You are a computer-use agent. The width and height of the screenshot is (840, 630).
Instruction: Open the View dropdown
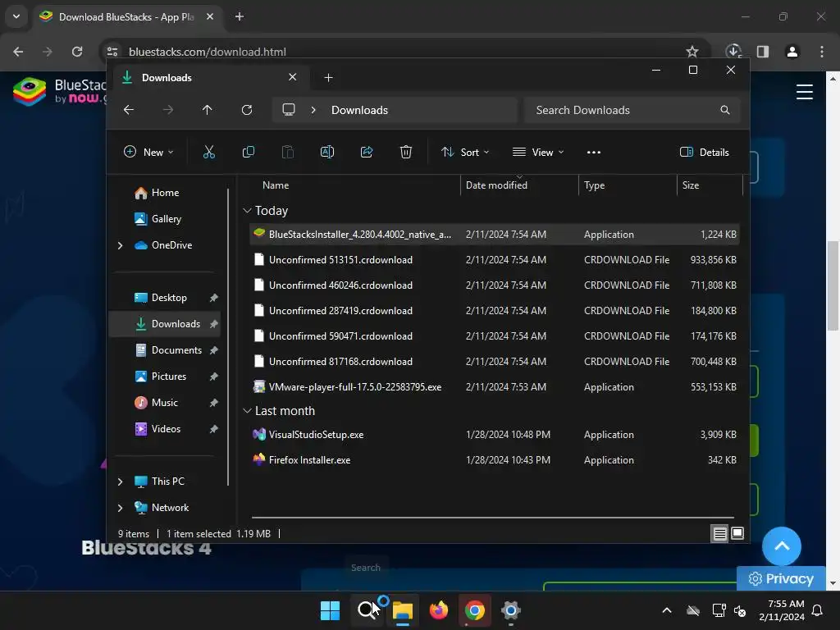tap(538, 152)
